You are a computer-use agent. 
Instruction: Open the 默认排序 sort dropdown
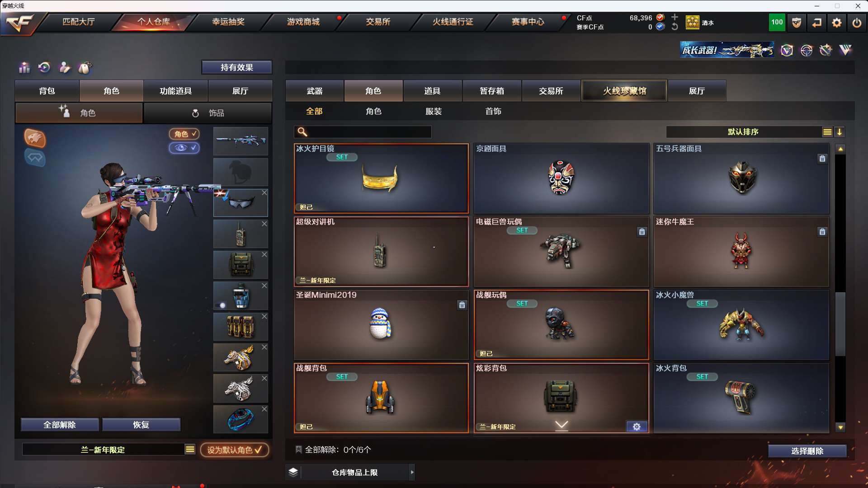(x=743, y=132)
